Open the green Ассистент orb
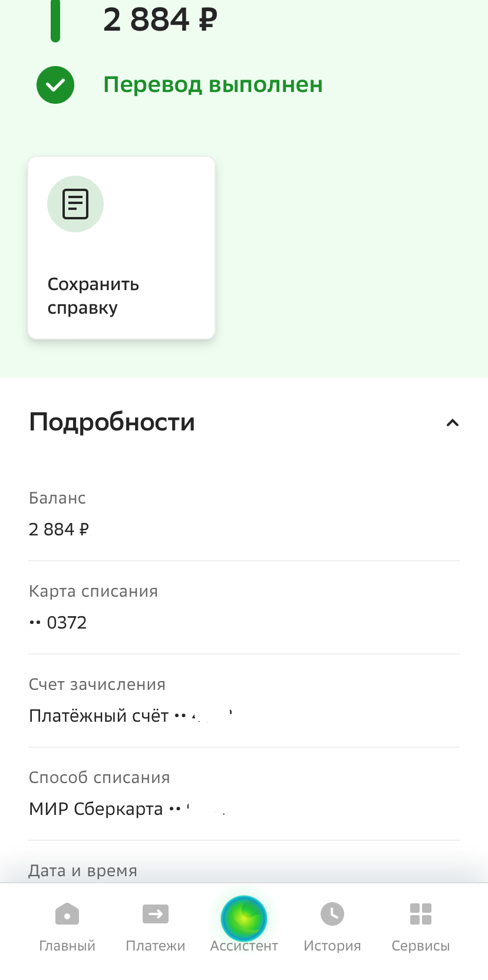 point(244,918)
